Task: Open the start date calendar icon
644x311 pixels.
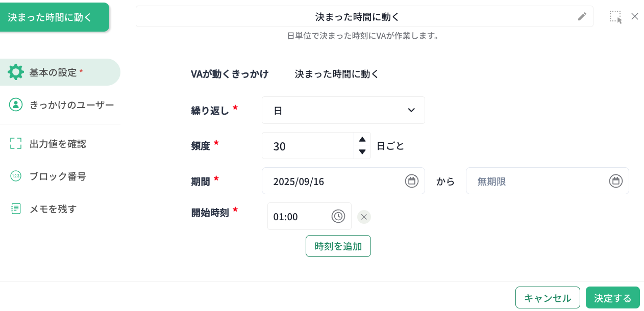Action: click(412, 181)
